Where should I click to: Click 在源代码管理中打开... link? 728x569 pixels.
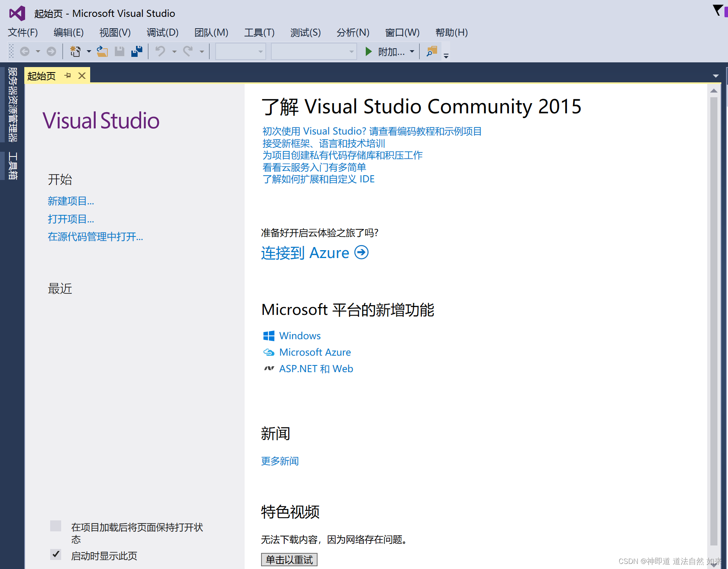95,236
